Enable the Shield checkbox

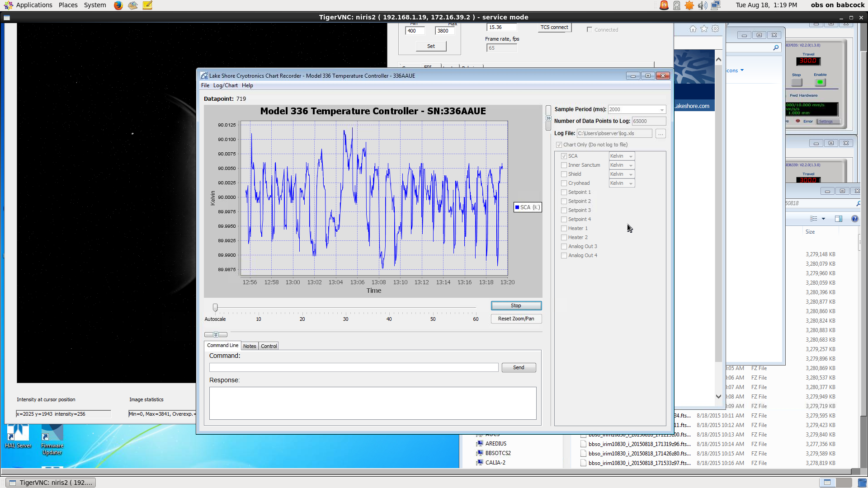[564, 174]
